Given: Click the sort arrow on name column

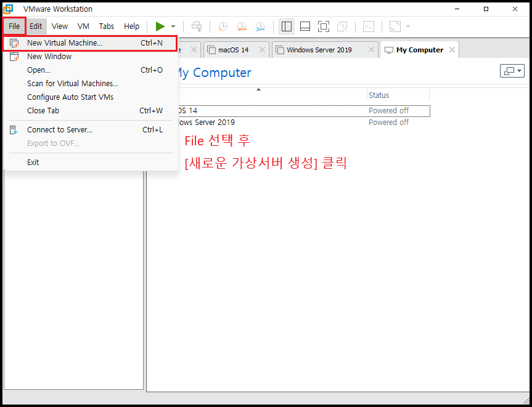Looking at the screenshot, I should click(258, 89).
